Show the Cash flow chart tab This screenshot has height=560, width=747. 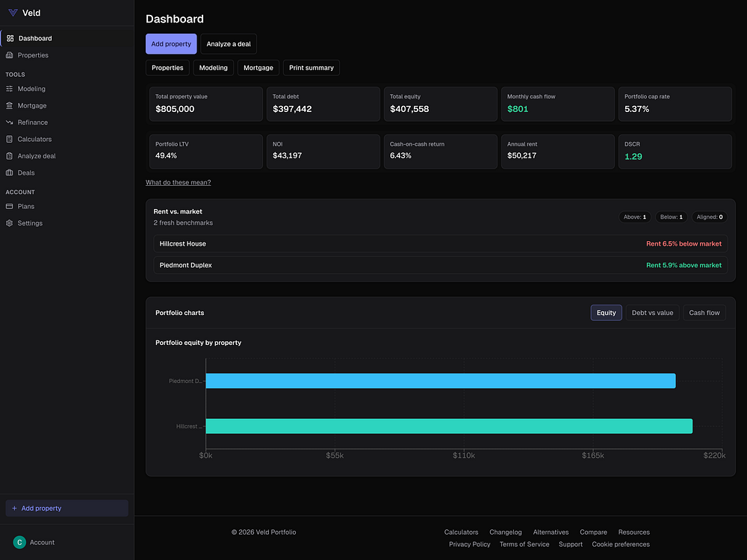tap(704, 313)
